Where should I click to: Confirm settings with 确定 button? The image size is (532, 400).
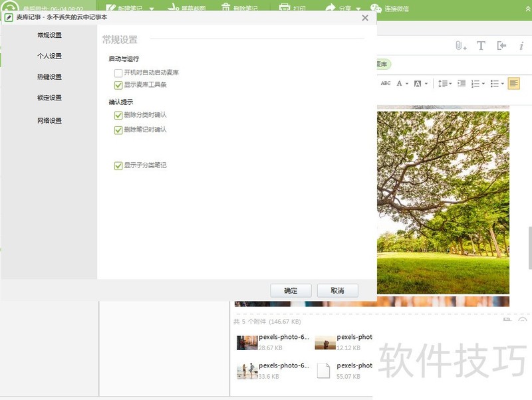(291, 290)
